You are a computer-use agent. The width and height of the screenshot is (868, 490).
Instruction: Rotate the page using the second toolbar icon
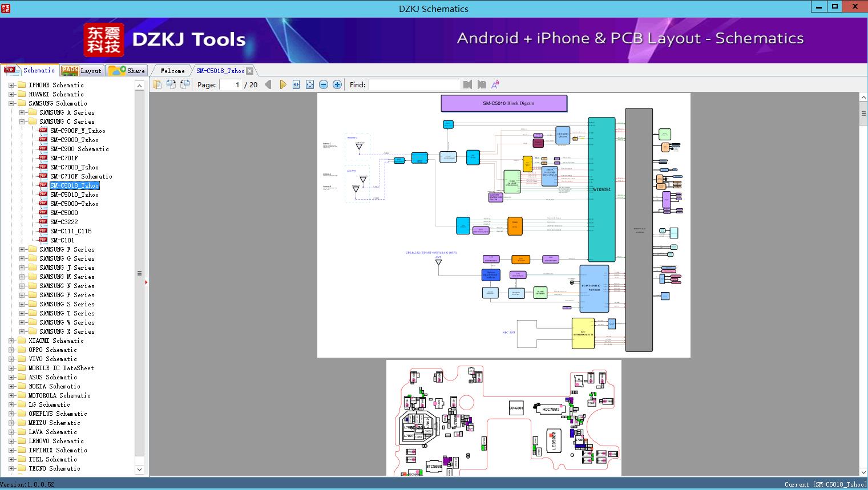point(171,84)
